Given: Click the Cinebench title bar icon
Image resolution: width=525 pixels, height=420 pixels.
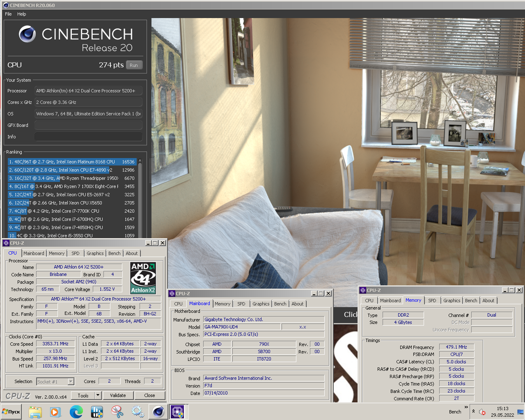Looking at the screenshot, I should point(6,5).
